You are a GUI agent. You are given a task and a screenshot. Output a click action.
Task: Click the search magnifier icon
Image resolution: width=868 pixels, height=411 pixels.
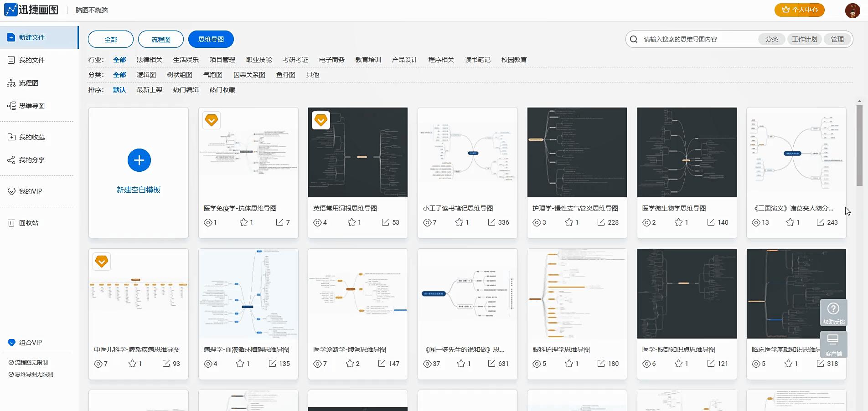pos(634,39)
